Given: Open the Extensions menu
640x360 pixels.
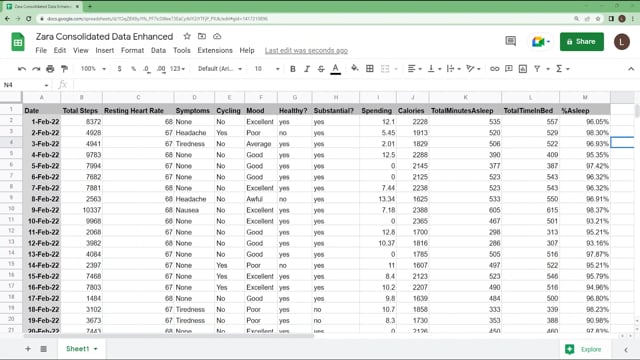Looking at the screenshot, I should tap(215, 51).
